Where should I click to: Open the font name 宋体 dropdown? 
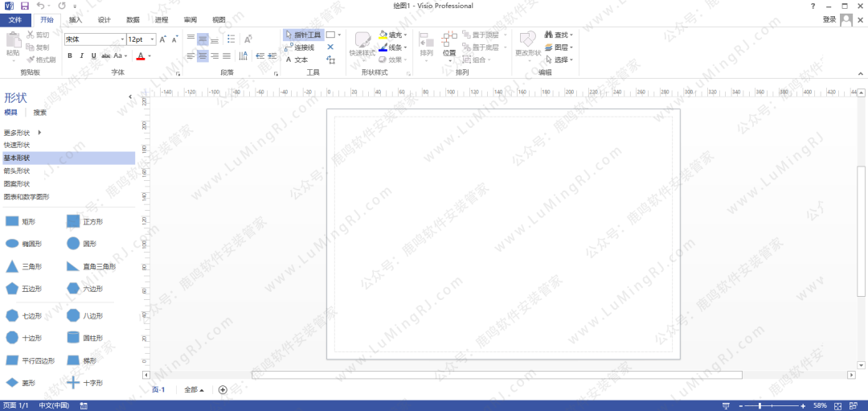point(122,39)
